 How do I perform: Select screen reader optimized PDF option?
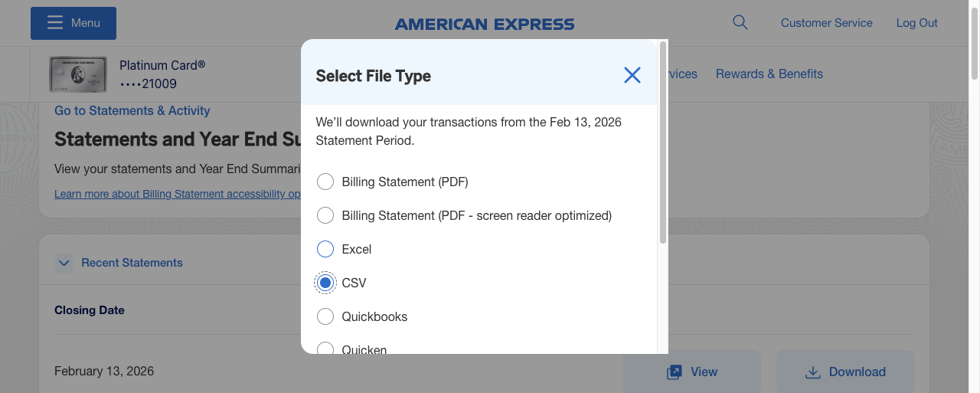[x=325, y=215]
